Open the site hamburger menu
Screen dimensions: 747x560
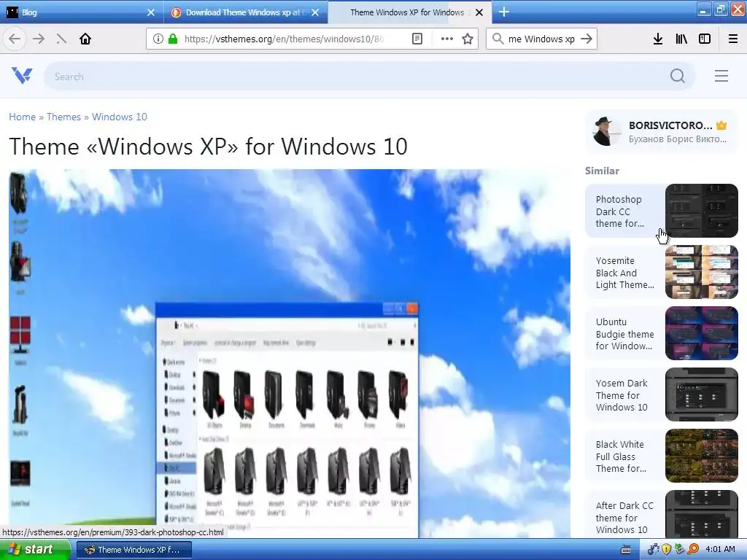coord(721,76)
